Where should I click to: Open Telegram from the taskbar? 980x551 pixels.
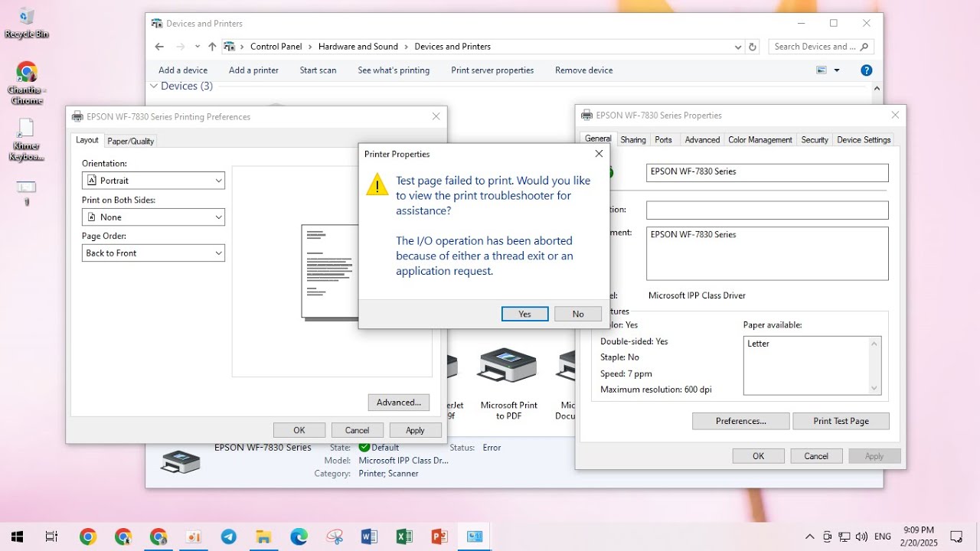pyautogui.click(x=229, y=536)
